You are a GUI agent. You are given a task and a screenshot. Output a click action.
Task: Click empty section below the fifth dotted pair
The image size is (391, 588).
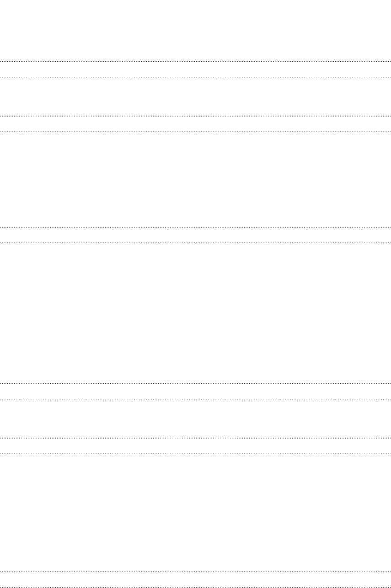click(195, 513)
